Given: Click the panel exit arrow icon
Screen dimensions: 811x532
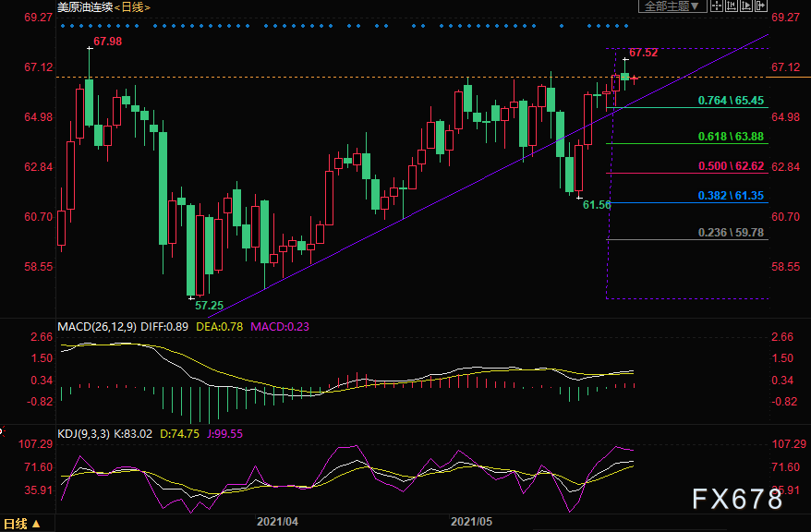Looking at the screenshot, I should (x=760, y=6).
